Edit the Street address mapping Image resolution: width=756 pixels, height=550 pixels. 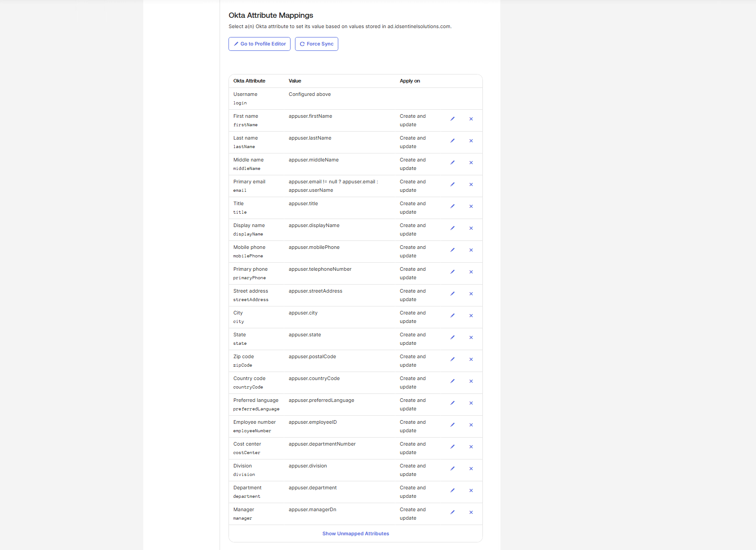[453, 294]
